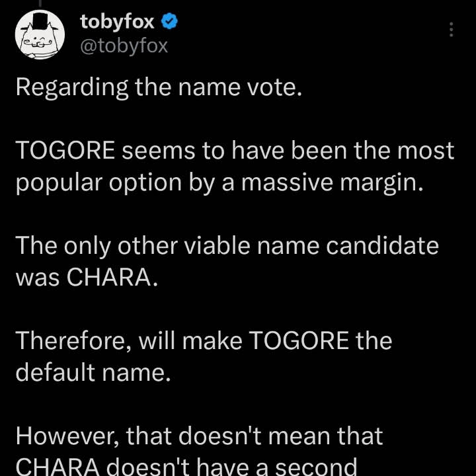Click the word 'TOGORE' starting the second paragraph

pos(65,151)
